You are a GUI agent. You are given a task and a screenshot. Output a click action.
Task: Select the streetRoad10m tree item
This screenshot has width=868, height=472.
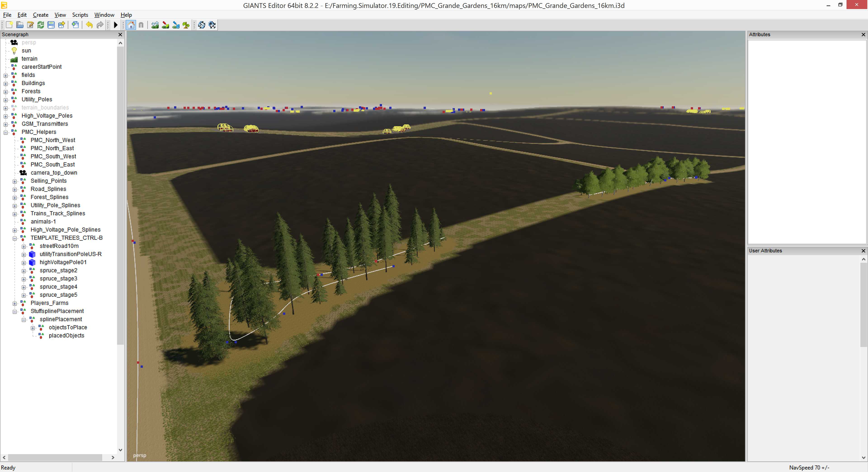59,246
